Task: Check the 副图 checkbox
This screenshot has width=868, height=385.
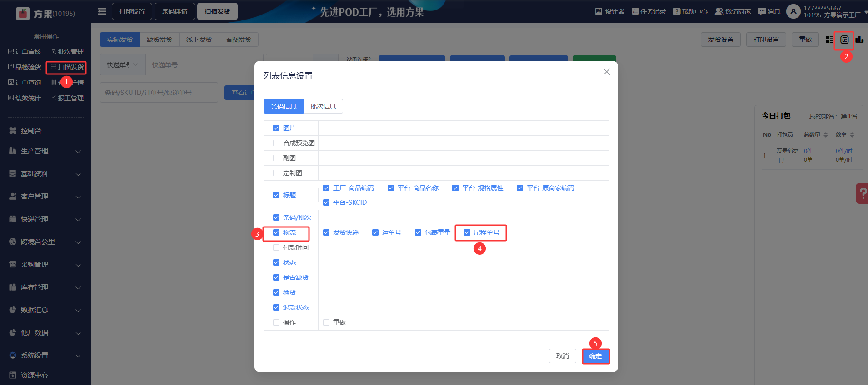Action: click(x=276, y=158)
